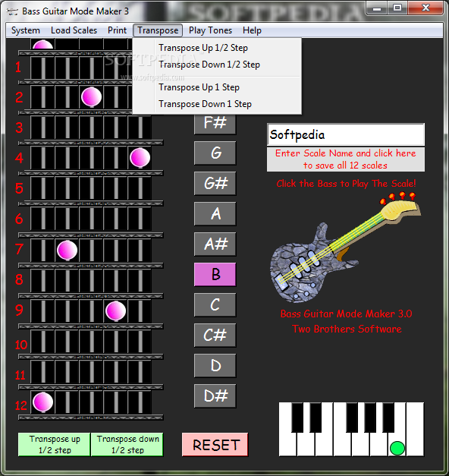Choose Transpose Down 1/2 Step

pyautogui.click(x=217, y=65)
